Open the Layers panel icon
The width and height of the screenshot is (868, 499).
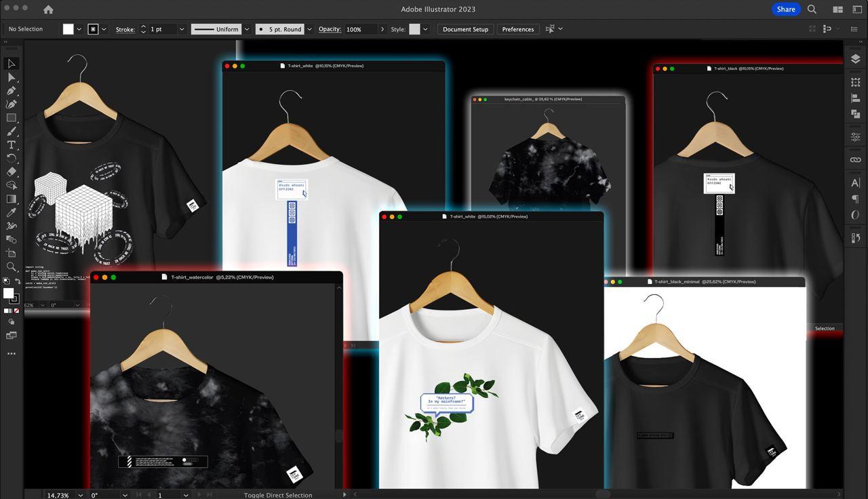pyautogui.click(x=855, y=59)
